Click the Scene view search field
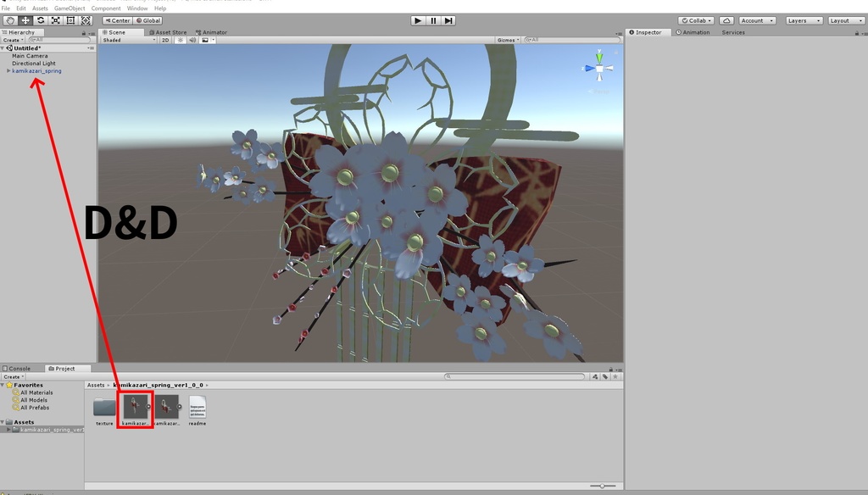Screen dimensions: 868x495 (x=572, y=40)
